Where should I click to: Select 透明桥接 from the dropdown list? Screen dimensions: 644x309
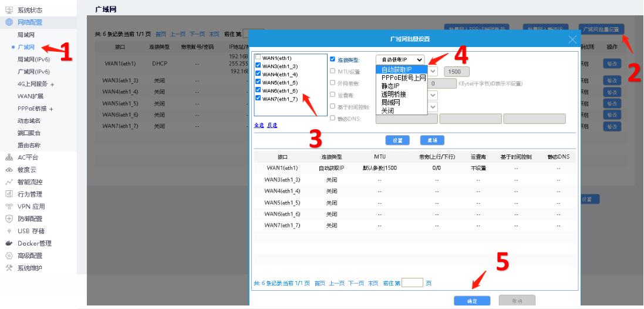tap(402, 94)
